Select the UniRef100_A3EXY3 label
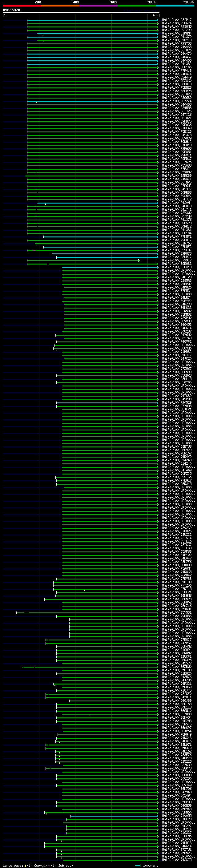 click(176, 267)
